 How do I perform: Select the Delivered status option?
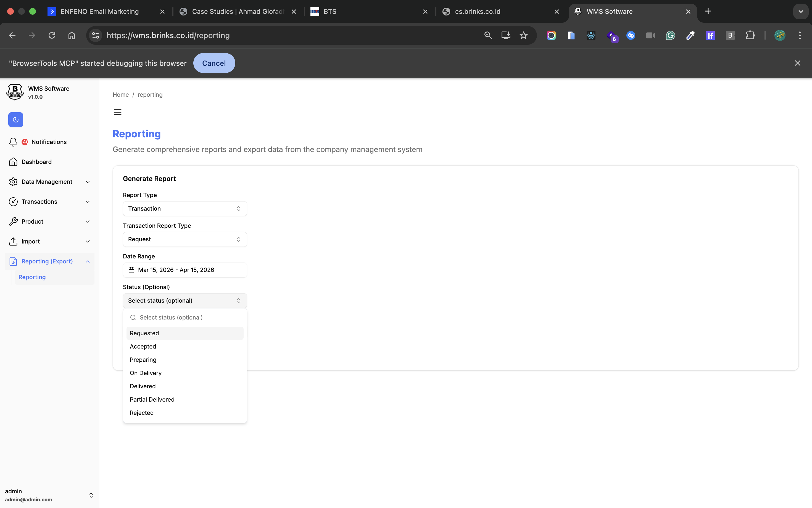click(x=143, y=386)
